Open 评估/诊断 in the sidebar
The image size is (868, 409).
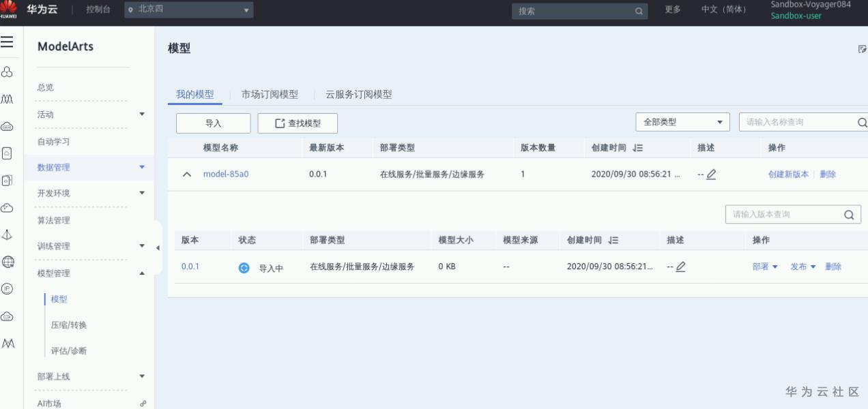click(69, 351)
